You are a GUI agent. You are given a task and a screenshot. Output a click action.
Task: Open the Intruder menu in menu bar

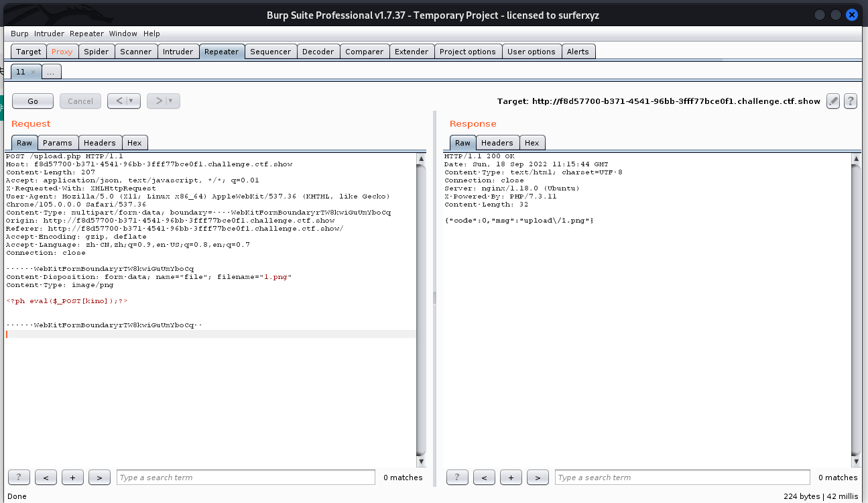pos(50,34)
